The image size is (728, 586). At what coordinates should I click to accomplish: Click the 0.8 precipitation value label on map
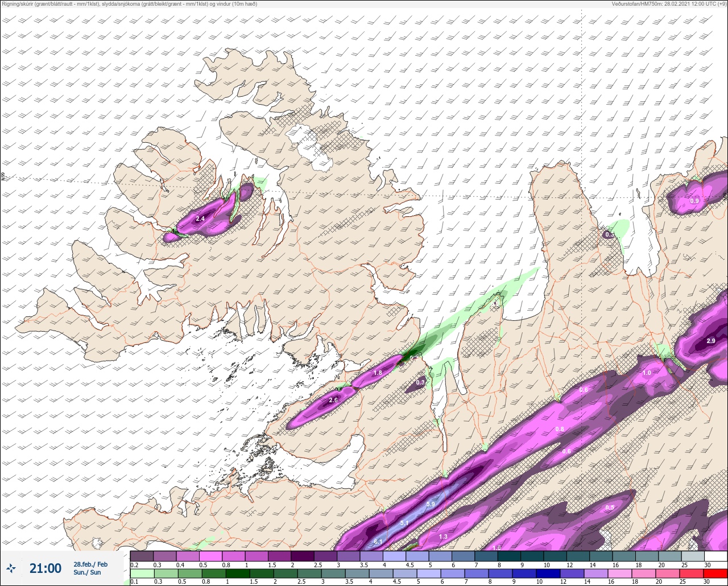(560, 429)
